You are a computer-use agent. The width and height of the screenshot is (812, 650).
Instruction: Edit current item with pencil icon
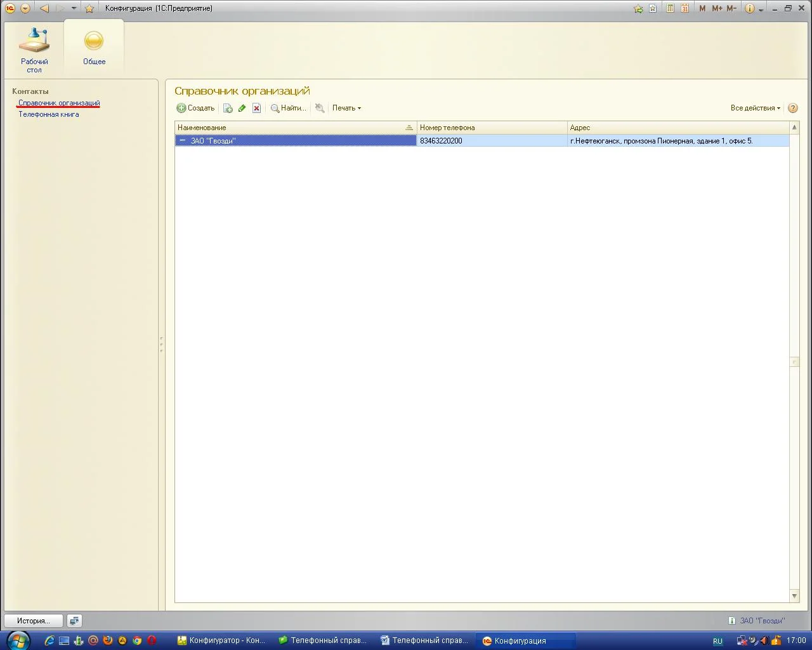pos(242,109)
